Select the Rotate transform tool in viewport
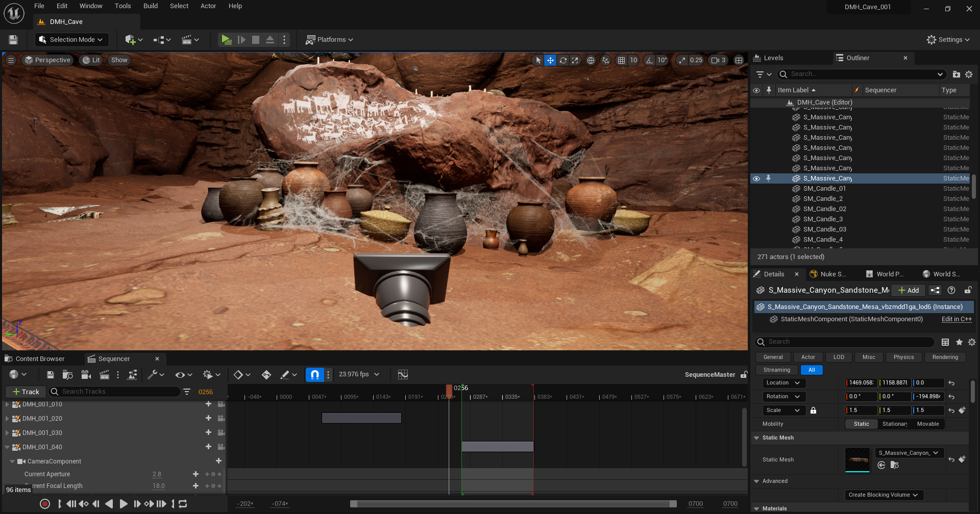Image resolution: width=980 pixels, height=514 pixels. pos(563,60)
